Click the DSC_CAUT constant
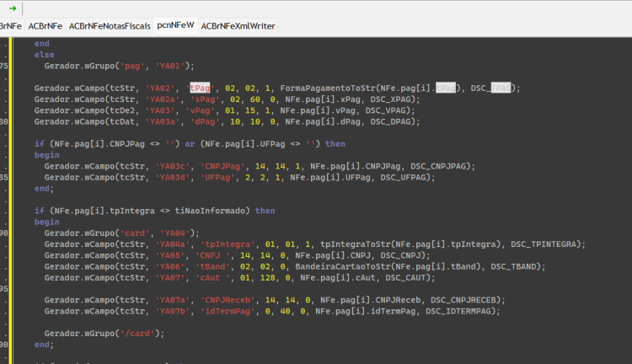This screenshot has height=364, width=632. [405, 277]
